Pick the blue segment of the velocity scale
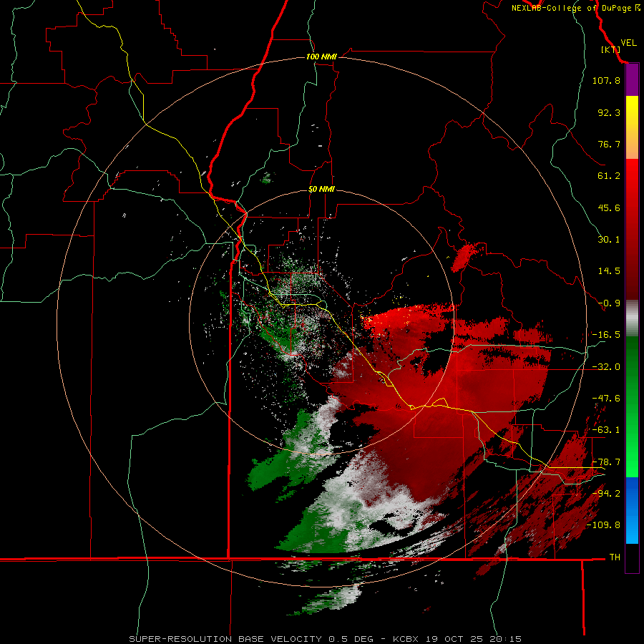This screenshot has height=644, width=644. 632,510
